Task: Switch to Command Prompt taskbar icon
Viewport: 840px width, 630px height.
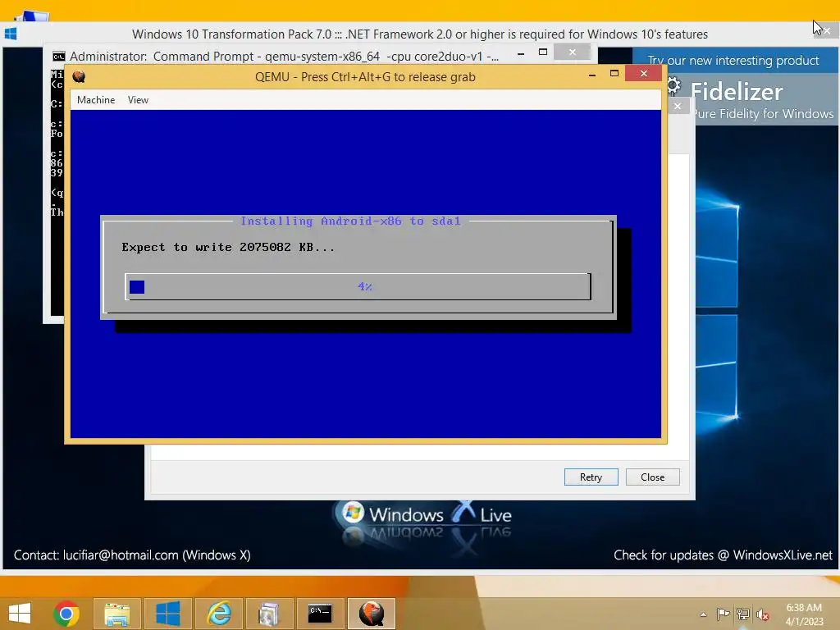Action: (320, 614)
